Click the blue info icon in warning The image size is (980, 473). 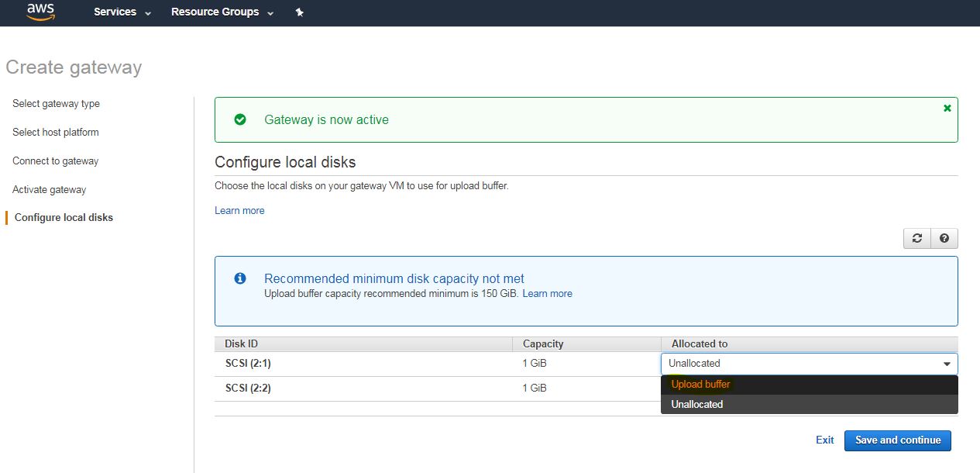240,278
